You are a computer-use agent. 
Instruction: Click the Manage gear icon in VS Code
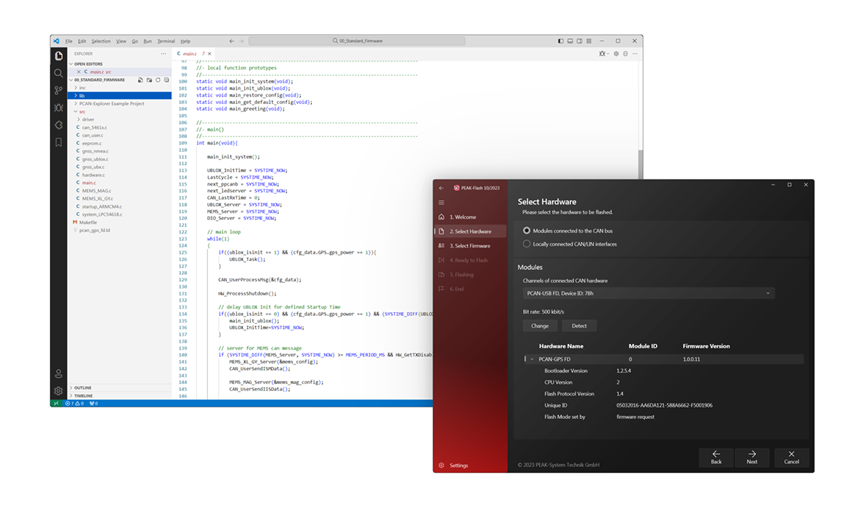[x=59, y=391]
